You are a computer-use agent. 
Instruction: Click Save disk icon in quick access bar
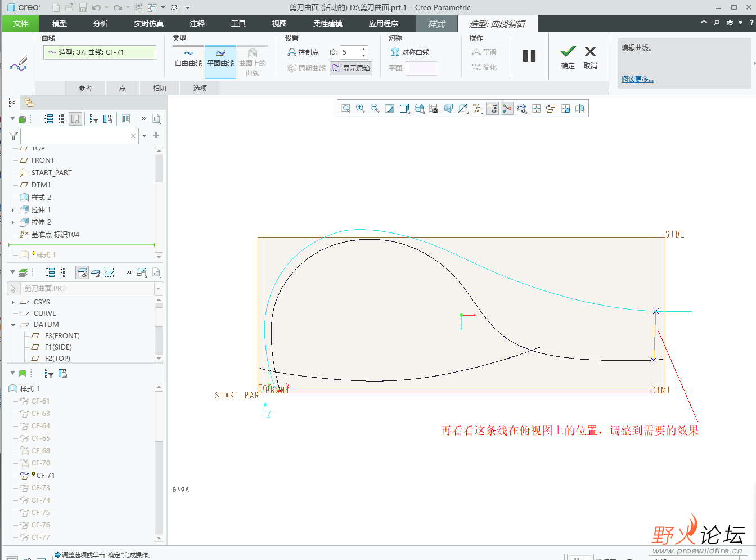pyautogui.click(x=83, y=7)
